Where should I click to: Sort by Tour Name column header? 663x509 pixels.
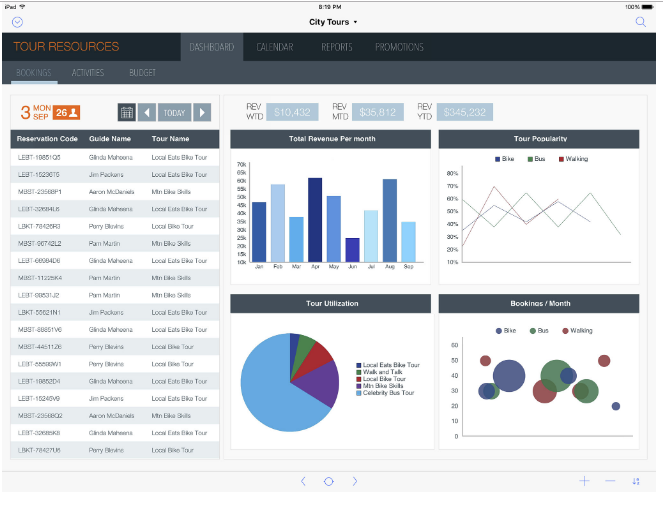point(170,139)
